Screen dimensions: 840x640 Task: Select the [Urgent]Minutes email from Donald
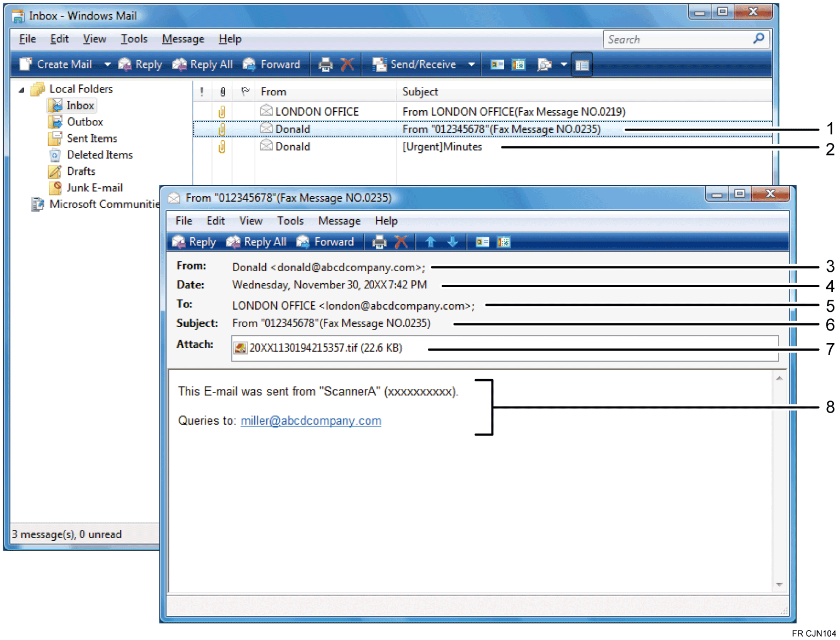(x=442, y=147)
